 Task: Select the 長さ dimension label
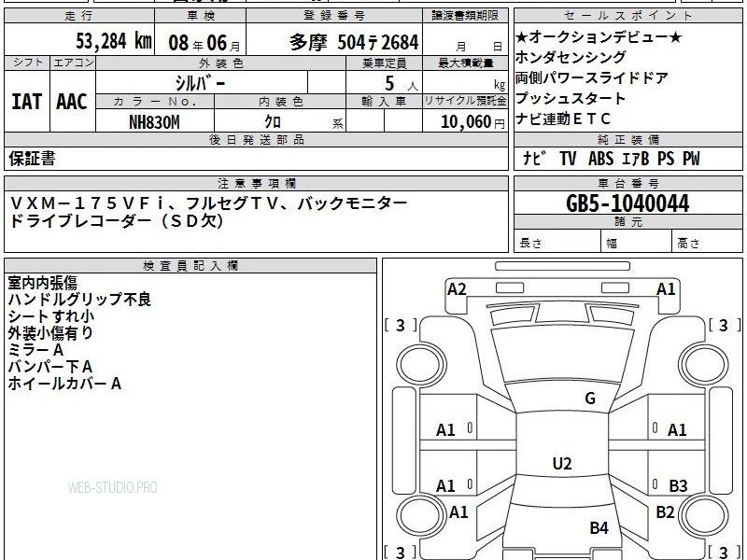pyautogui.click(x=530, y=244)
